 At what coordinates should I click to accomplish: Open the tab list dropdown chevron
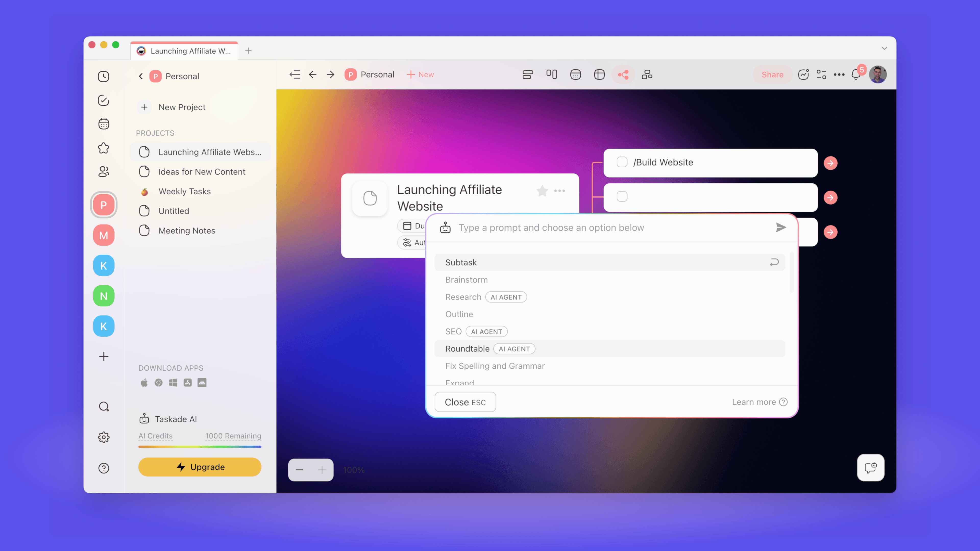(x=884, y=48)
